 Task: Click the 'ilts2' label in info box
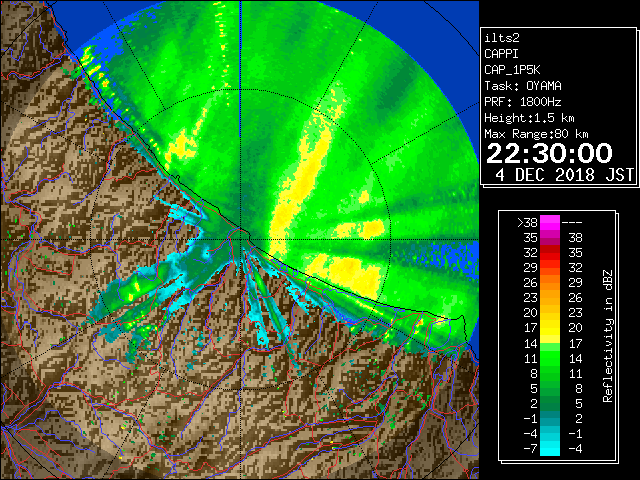coord(502,38)
